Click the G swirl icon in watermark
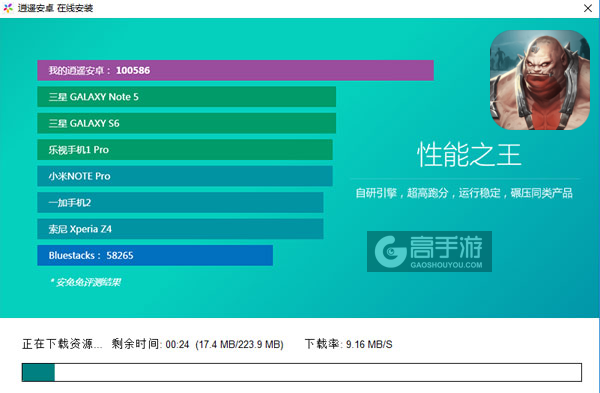Screen dimensions: 600x393 (x=390, y=251)
